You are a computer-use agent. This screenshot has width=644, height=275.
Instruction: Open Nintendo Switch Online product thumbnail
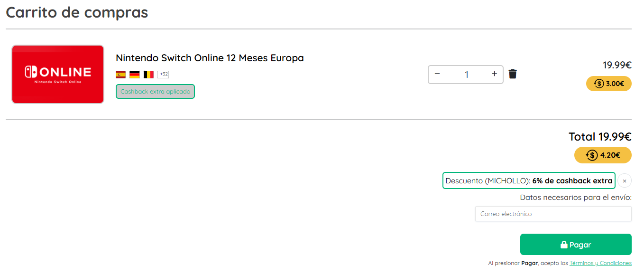point(58,74)
